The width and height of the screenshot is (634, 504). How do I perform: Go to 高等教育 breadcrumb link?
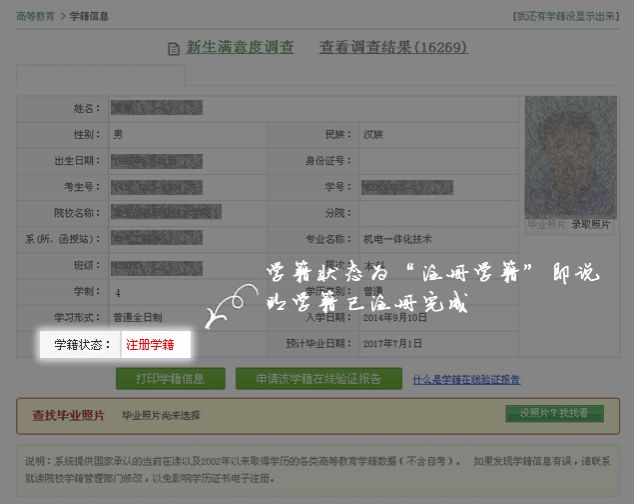coord(35,16)
